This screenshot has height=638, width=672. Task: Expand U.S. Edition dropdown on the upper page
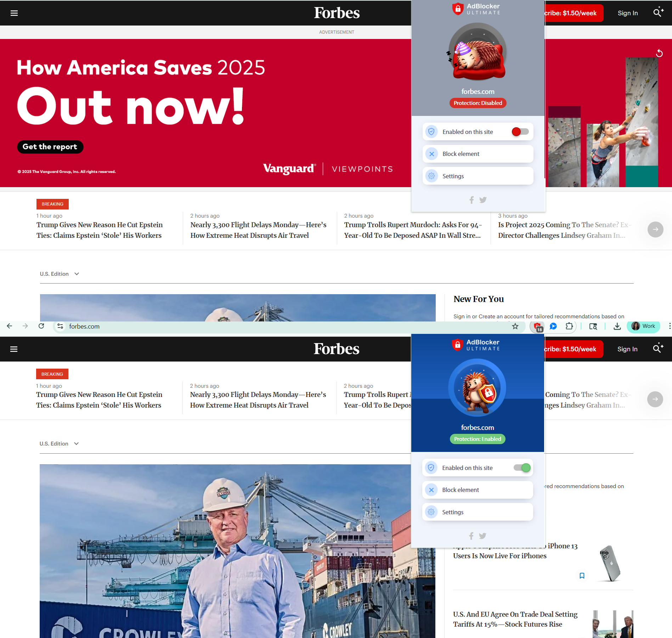coord(60,274)
